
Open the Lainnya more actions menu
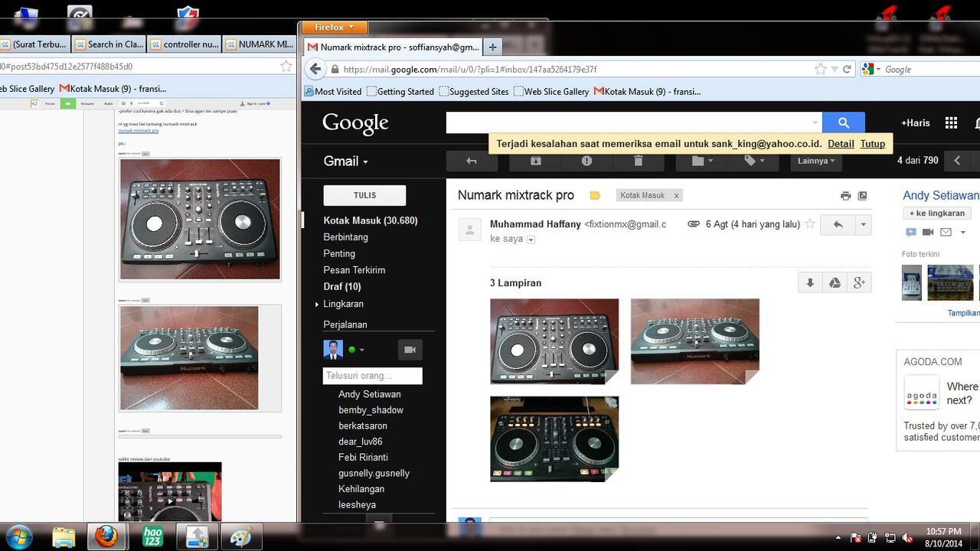coord(816,161)
